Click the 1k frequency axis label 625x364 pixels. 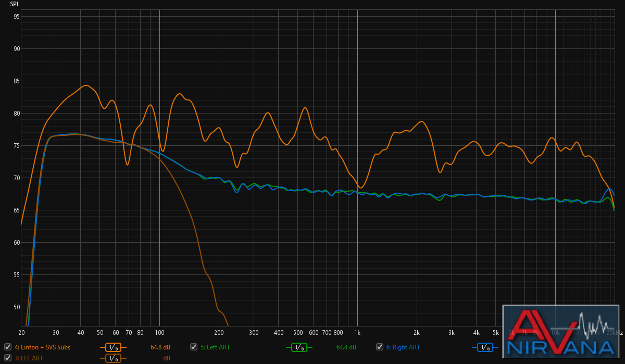[x=357, y=332]
